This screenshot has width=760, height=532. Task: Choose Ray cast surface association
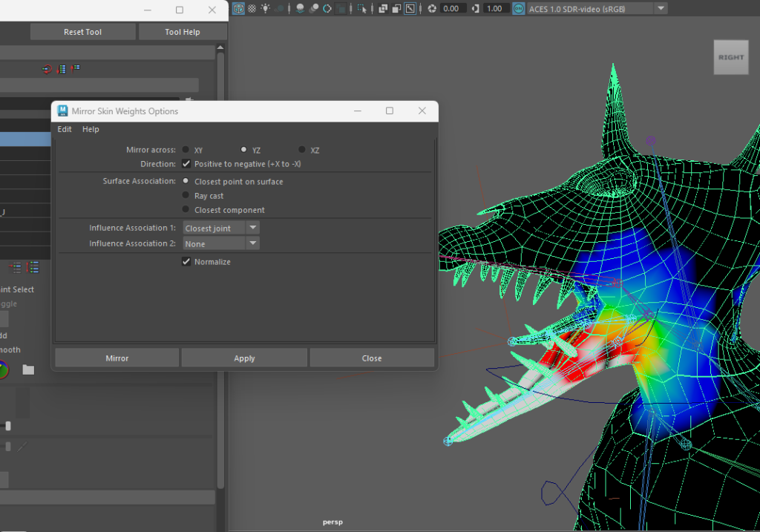coord(186,196)
